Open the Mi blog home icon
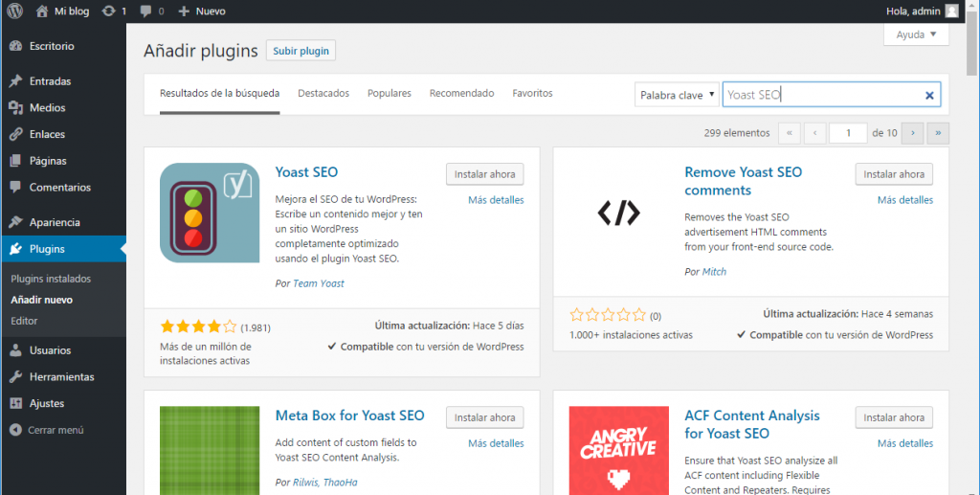 pos(42,11)
